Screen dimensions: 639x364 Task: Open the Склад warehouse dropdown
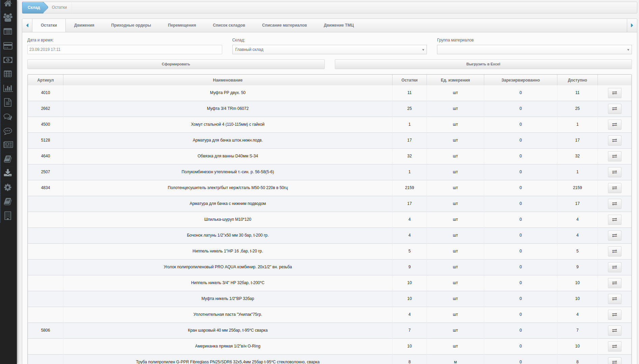pos(329,50)
